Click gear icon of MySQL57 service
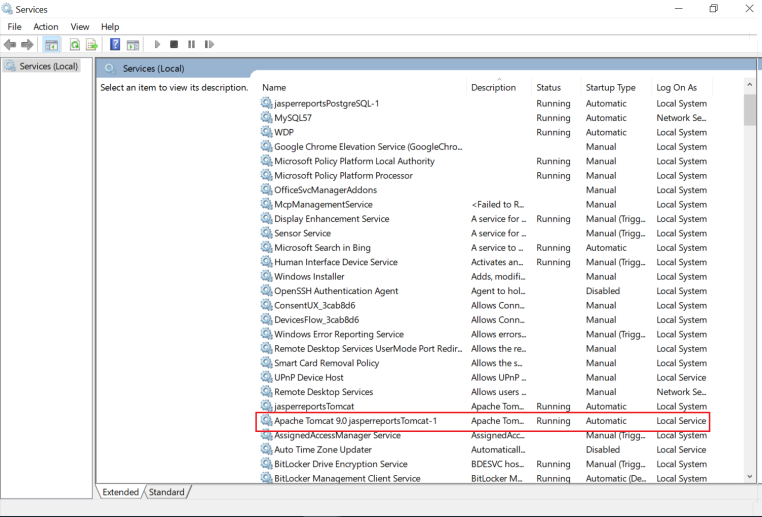The width and height of the screenshot is (762, 517). tap(266, 117)
